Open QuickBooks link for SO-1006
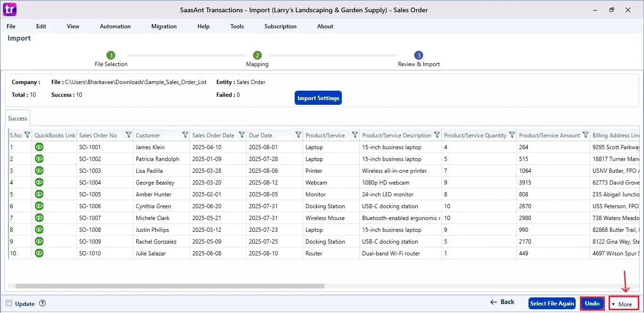Screen dimensions: 644x313 pos(39,206)
